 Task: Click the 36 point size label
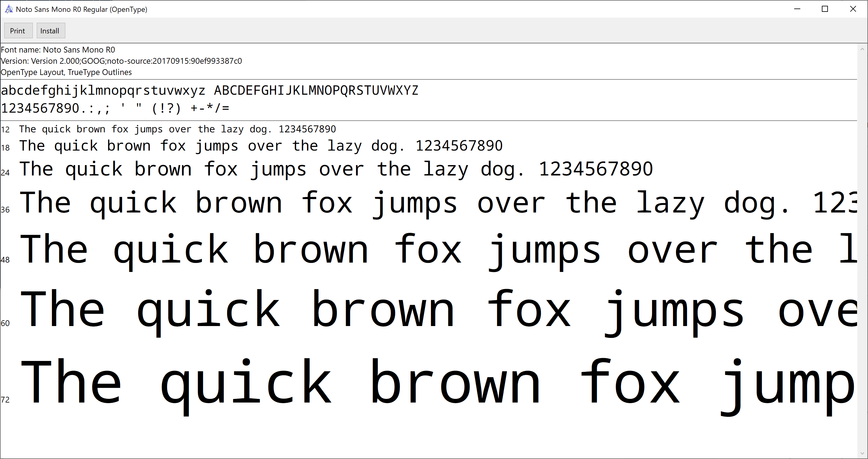tap(5, 210)
